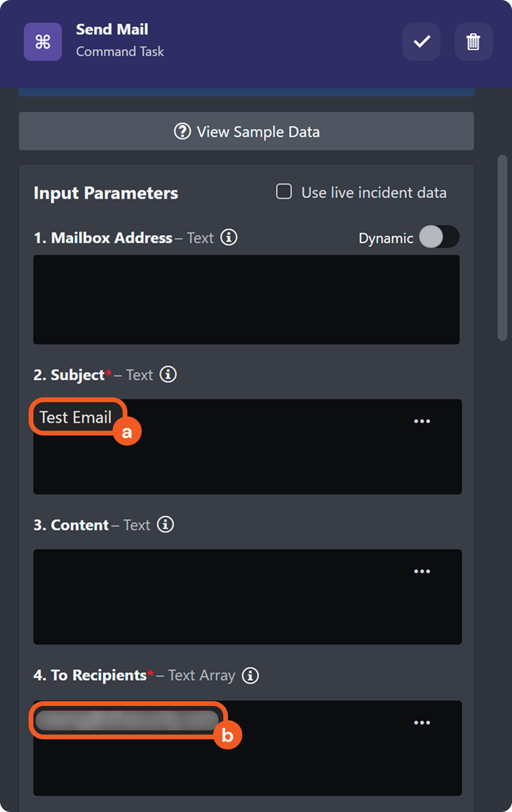The height and width of the screenshot is (812, 512).
Task: Check the Use live incident data checkbox
Action: pos(284,191)
